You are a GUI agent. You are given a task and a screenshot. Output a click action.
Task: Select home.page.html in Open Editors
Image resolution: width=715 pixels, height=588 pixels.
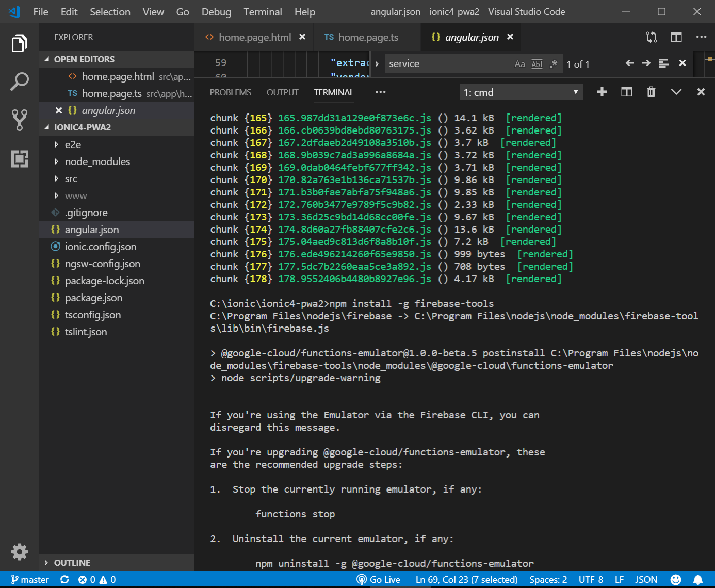pos(117,76)
